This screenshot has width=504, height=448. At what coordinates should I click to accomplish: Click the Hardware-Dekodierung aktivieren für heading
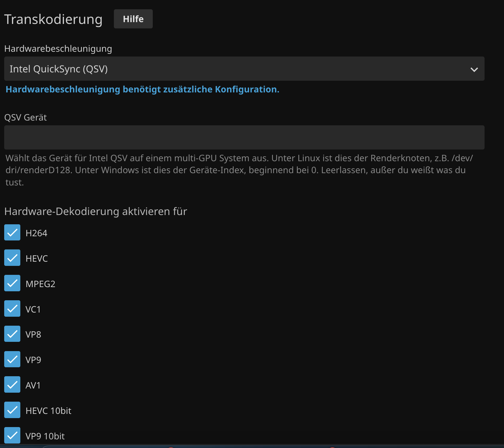click(x=96, y=211)
